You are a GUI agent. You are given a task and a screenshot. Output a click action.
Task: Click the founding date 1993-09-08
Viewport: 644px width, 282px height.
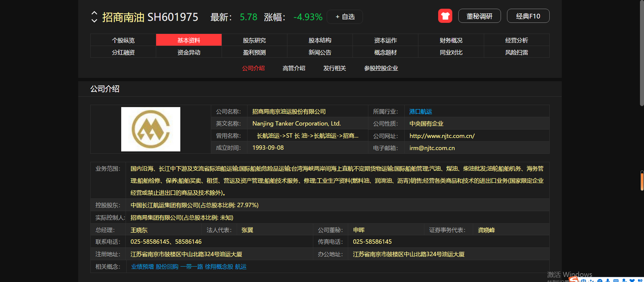point(268,148)
